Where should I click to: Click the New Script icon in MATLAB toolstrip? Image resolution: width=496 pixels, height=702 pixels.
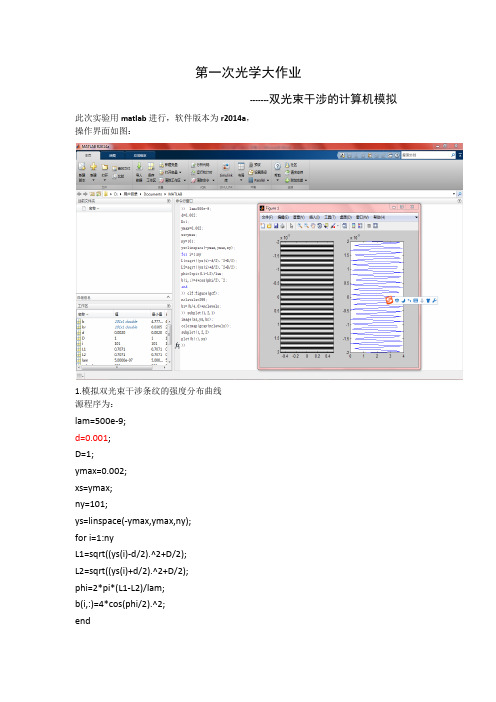coord(81,167)
